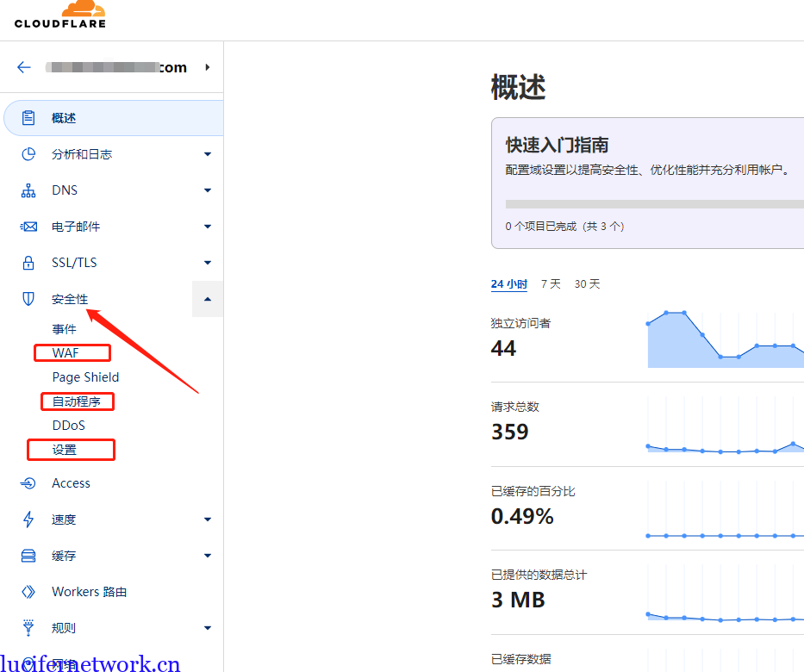Viewport: 804px width, 672px height.
Task: Click the Cloudflare logo
Action: click(59, 16)
